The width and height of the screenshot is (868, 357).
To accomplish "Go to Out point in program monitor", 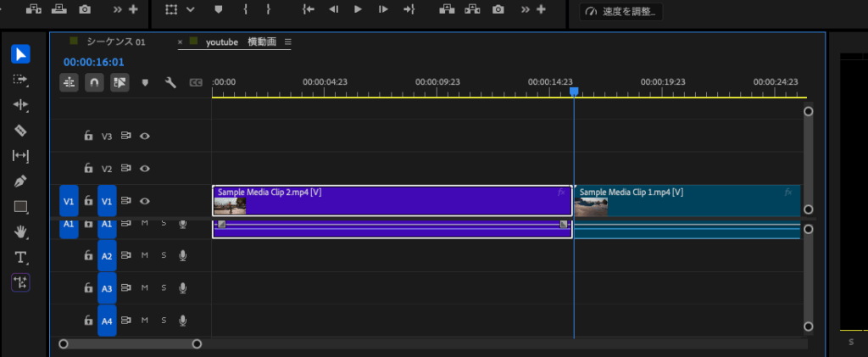I will 409,9.
